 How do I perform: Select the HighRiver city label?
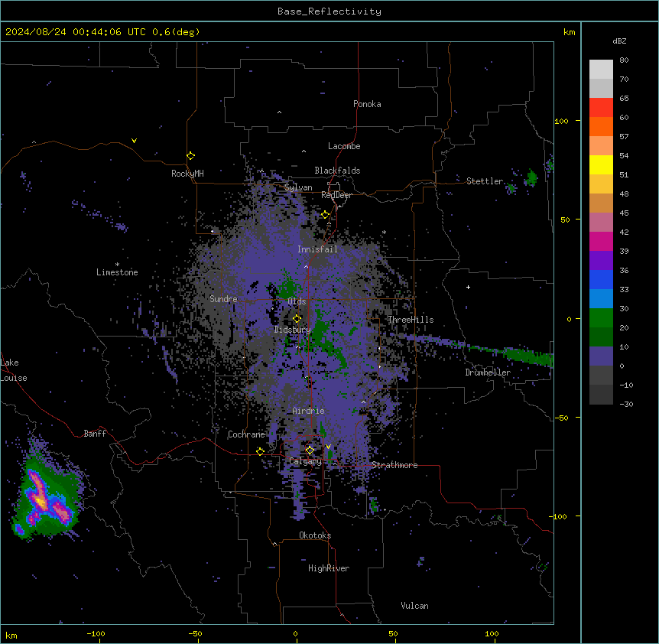tap(329, 568)
